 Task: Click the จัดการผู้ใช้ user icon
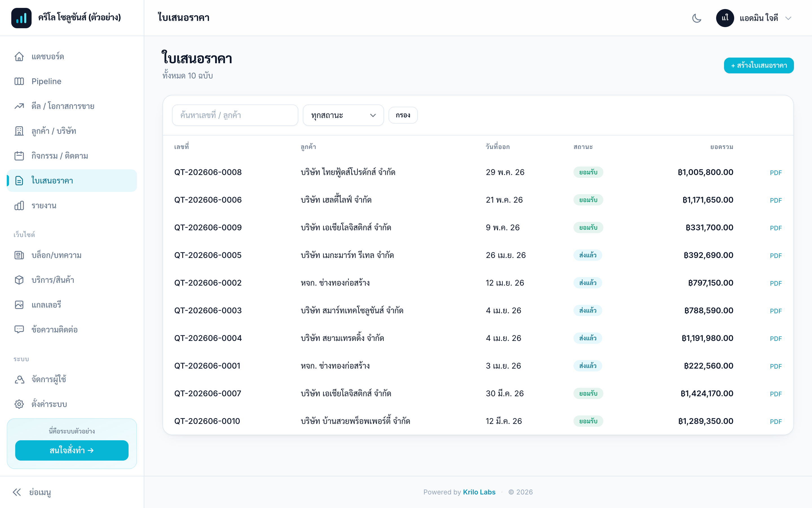pyautogui.click(x=19, y=379)
